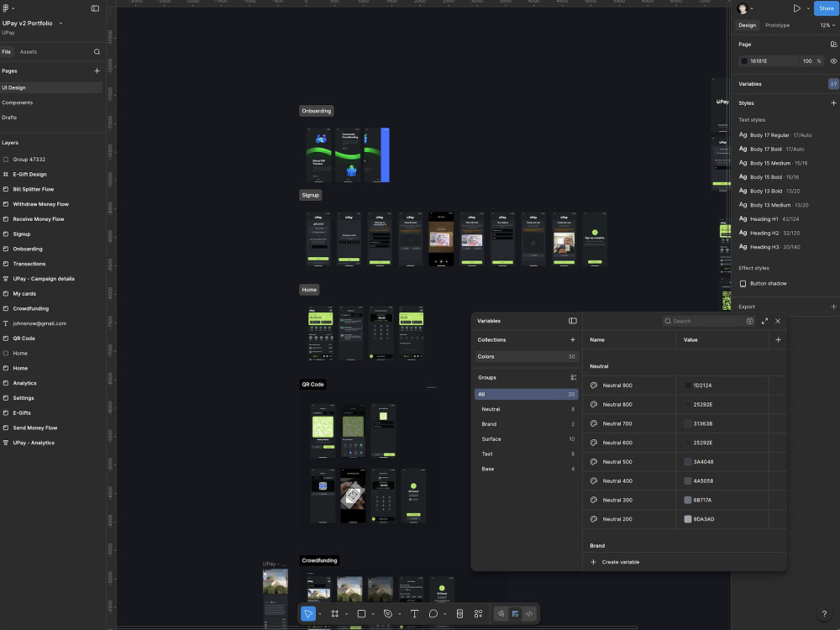Click the search icon in left panel
The image size is (840, 630).
pyautogui.click(x=97, y=52)
